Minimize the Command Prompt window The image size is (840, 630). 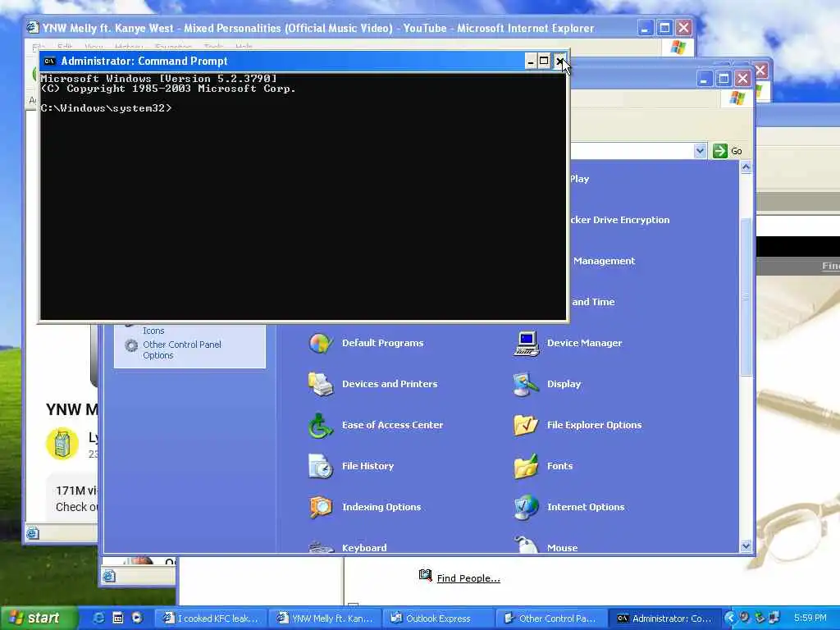pos(531,62)
